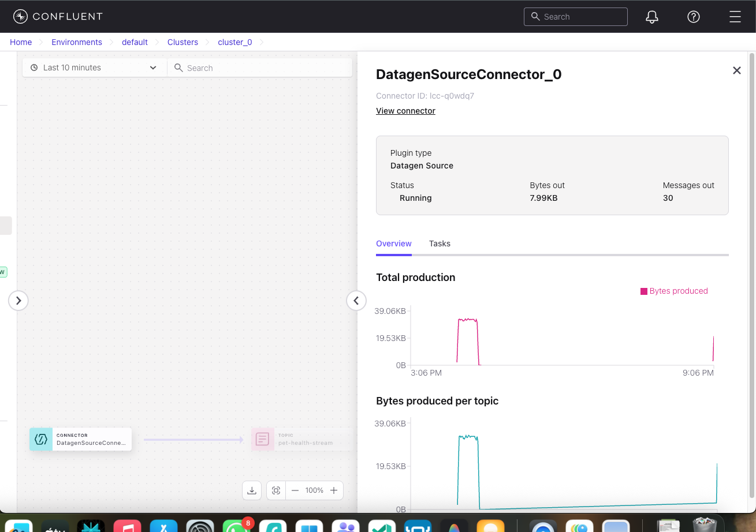Click the DatagenSourceConnector_0 panel title
This screenshot has width=756, height=532.
469,74
